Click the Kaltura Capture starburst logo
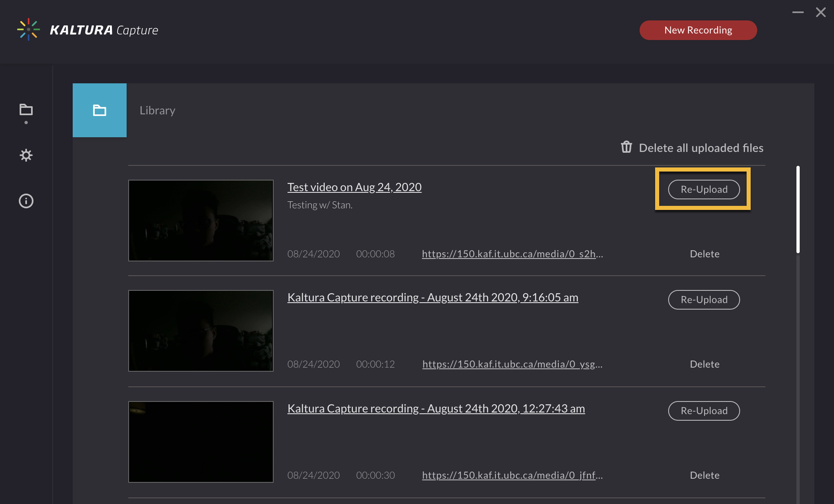 pos(28,29)
